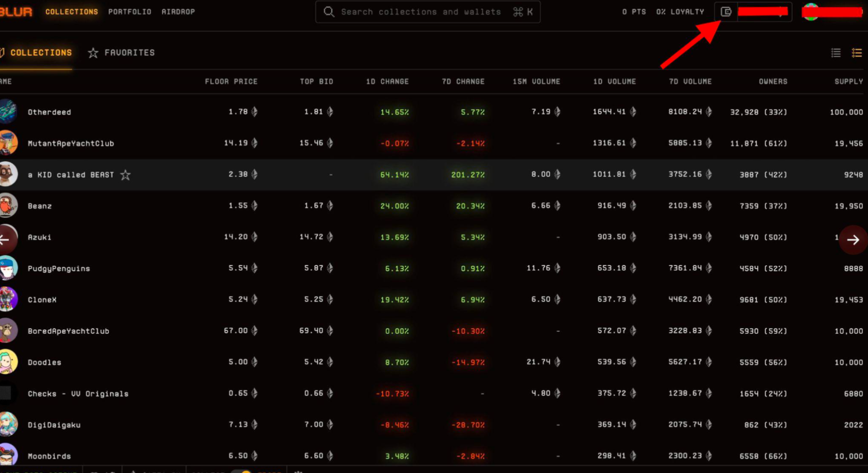This screenshot has width=868, height=473.
Task: Open the Moonbirds collection
Action: (x=49, y=456)
